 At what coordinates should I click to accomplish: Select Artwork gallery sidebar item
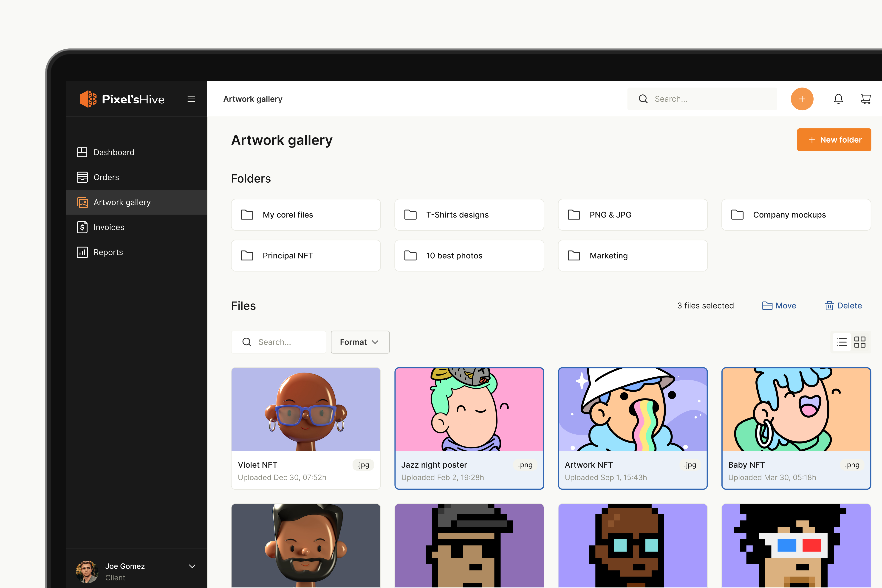(x=136, y=202)
